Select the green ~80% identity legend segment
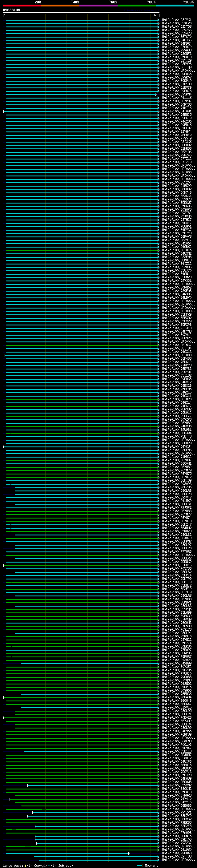Viewport: 197px width, 868px height. coord(137,6)
